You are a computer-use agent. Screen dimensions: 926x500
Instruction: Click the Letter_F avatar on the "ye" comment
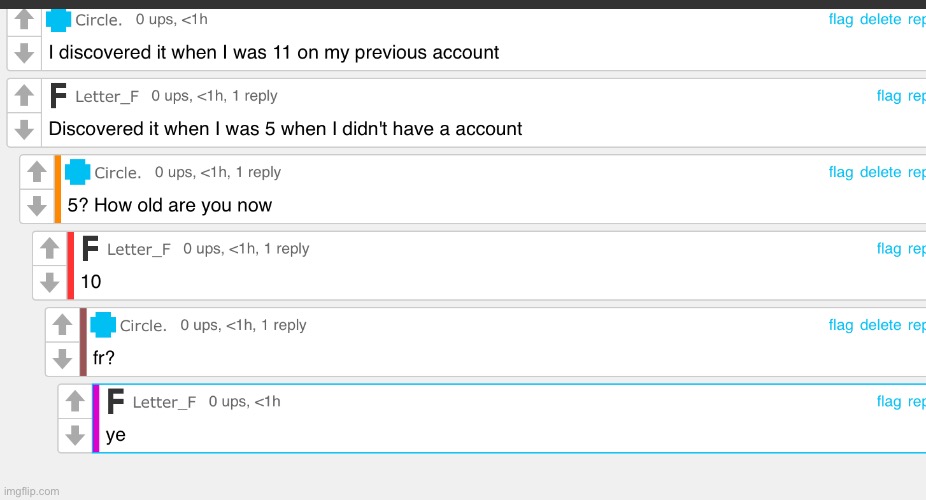pyautogui.click(x=116, y=401)
